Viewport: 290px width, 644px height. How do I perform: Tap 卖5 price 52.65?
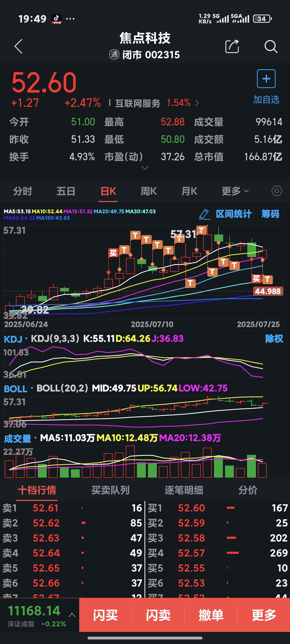pyautogui.click(x=46, y=568)
